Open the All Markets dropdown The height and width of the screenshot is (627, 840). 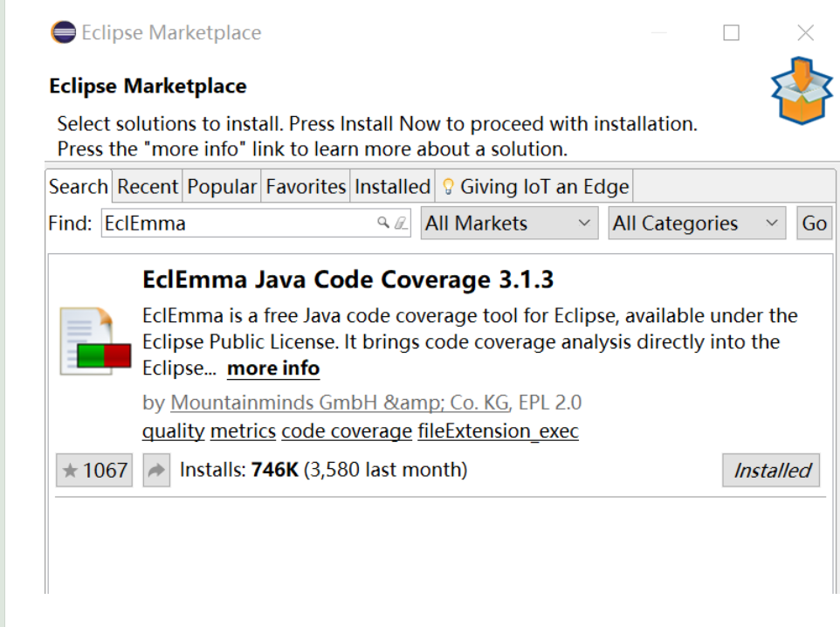510,224
